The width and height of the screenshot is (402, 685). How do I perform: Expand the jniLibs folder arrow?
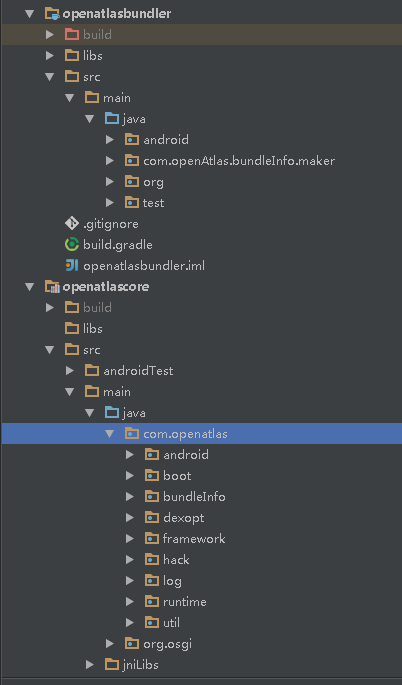90,664
